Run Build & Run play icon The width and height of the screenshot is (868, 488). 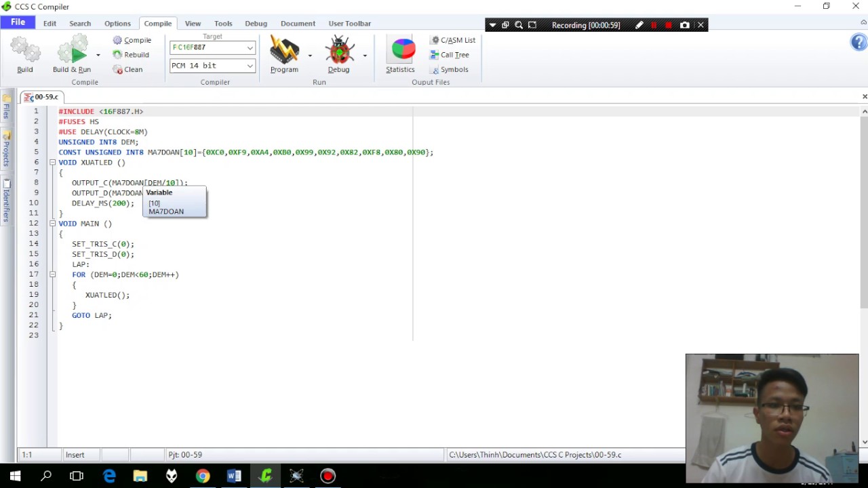[x=72, y=51]
